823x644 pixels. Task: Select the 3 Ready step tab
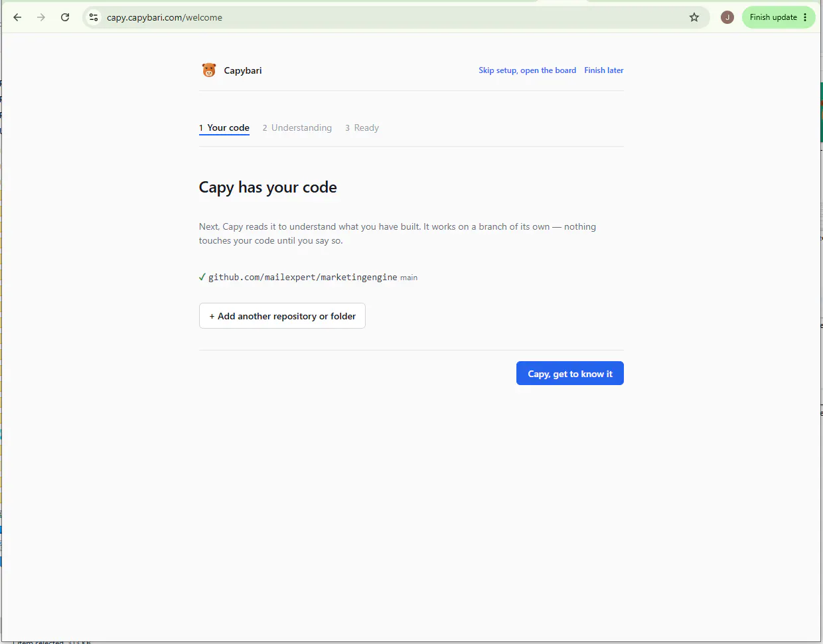(362, 127)
